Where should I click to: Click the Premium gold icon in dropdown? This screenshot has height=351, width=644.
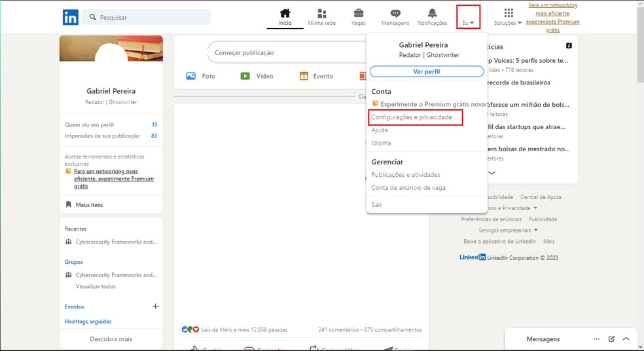pos(375,103)
